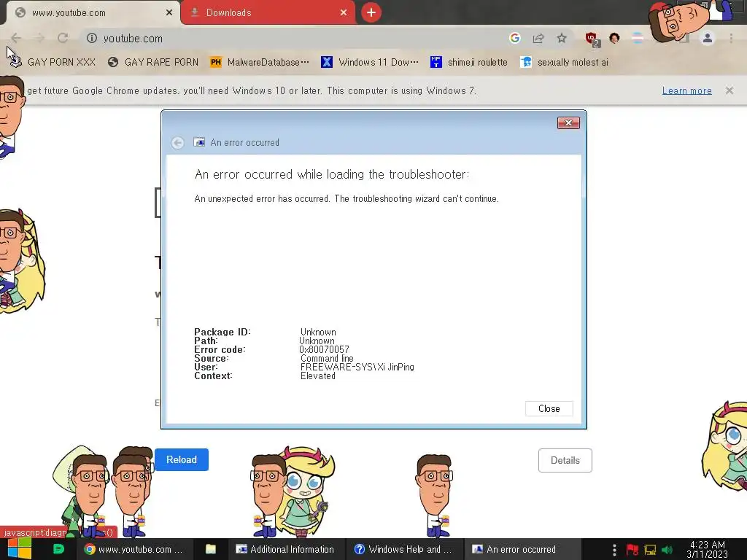
Task: Close the Downloads tab
Action: [x=344, y=13]
